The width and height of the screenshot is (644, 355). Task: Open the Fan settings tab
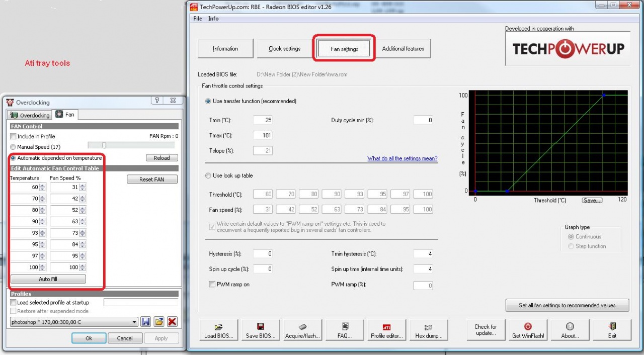click(344, 49)
